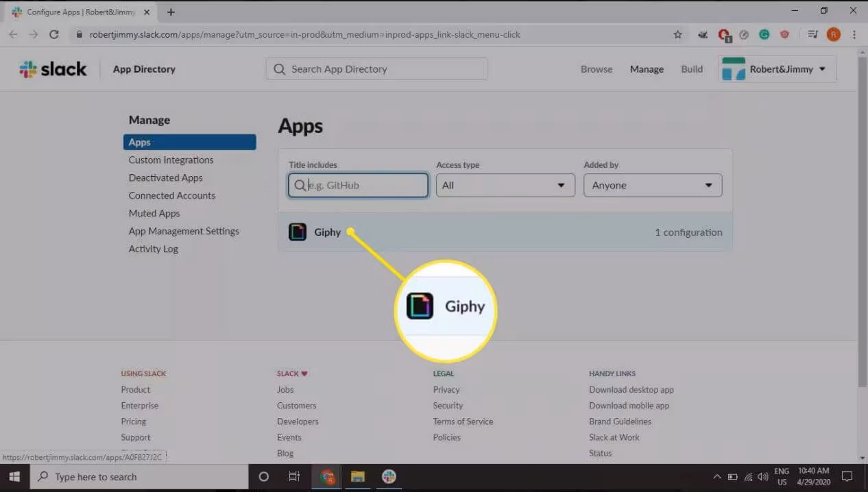Open the red extension with badge counter

point(724,34)
